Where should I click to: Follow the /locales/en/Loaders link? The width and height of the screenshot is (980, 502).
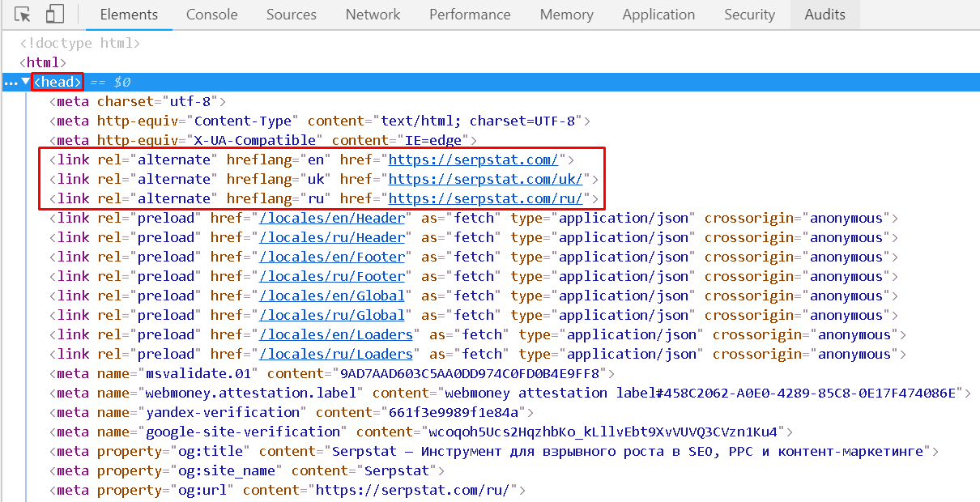336,334
